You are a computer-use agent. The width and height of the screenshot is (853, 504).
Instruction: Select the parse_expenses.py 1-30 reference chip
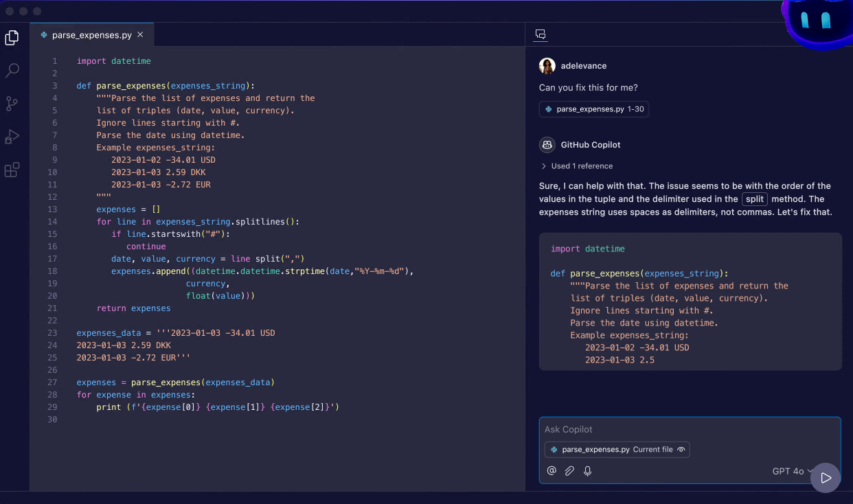click(593, 108)
